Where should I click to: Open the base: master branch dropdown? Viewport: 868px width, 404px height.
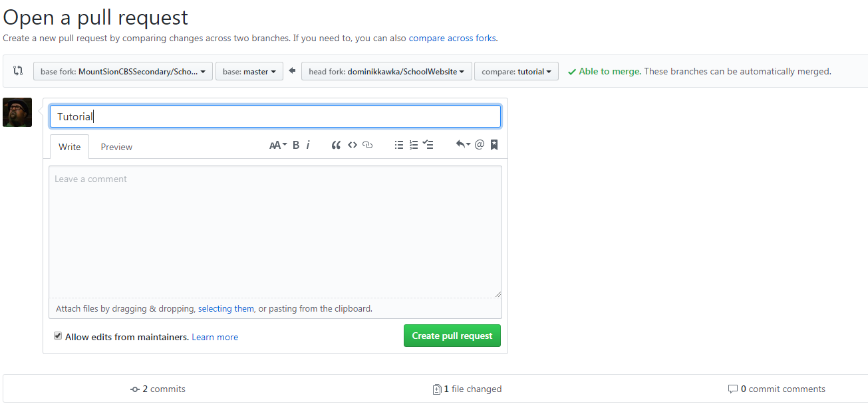[x=249, y=71]
